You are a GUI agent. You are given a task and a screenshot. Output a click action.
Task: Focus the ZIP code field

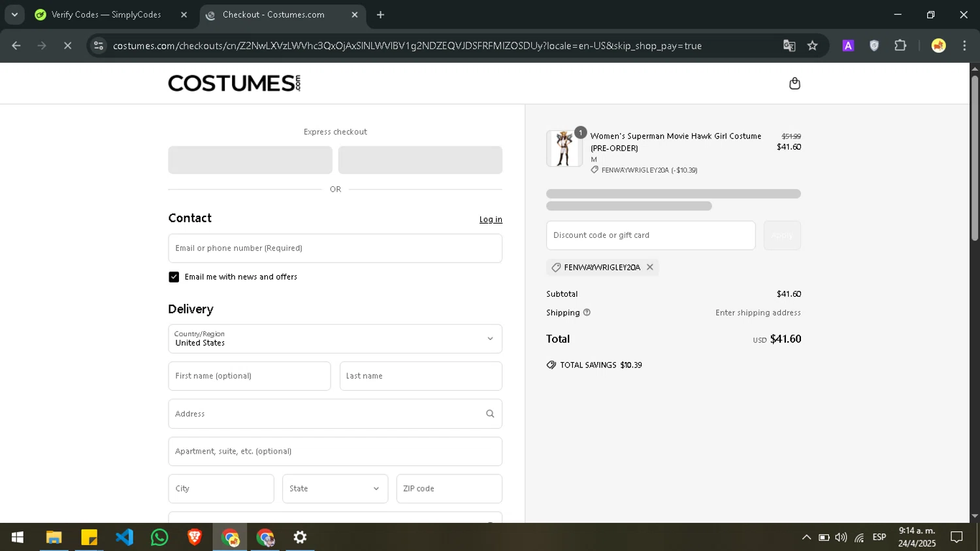pyautogui.click(x=449, y=489)
